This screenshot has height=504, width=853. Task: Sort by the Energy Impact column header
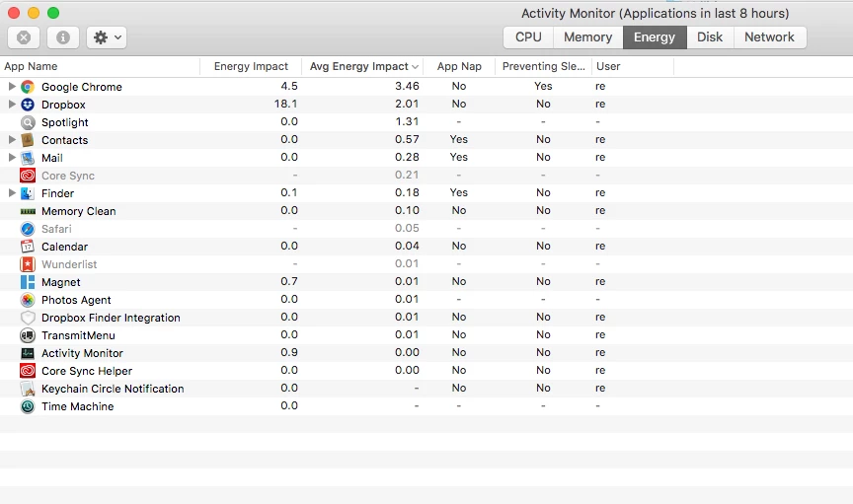tap(251, 66)
